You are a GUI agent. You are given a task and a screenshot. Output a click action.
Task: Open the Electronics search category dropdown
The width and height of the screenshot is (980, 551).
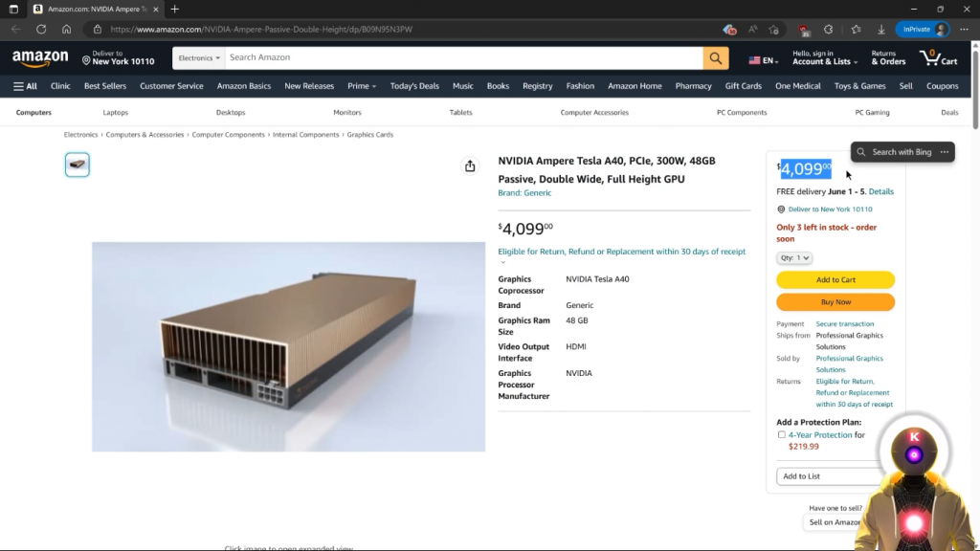(199, 58)
